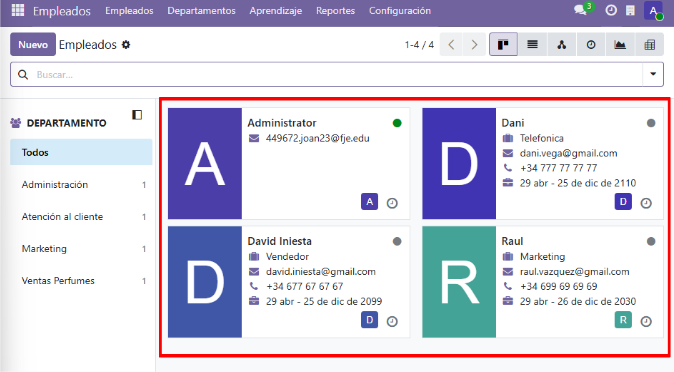The image size is (674, 372).
Task: Select Todos department filter
Action: click(81, 152)
